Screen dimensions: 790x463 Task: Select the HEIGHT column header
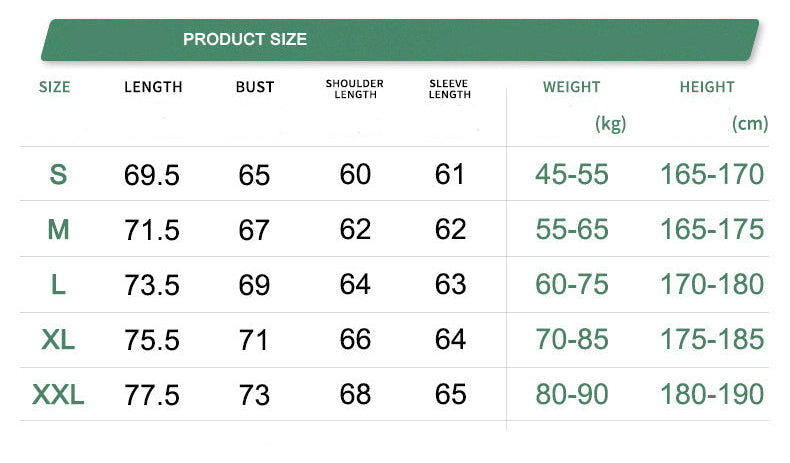point(707,87)
